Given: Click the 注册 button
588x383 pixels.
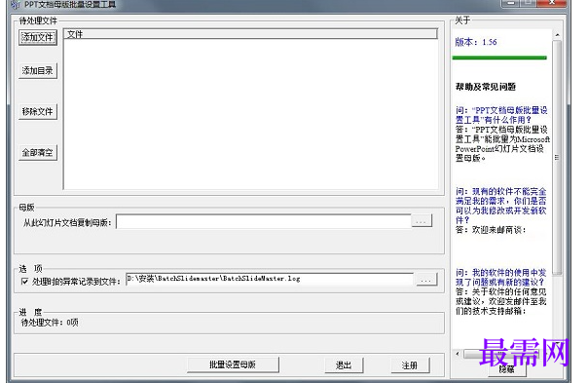Looking at the screenshot, I should [410, 365].
